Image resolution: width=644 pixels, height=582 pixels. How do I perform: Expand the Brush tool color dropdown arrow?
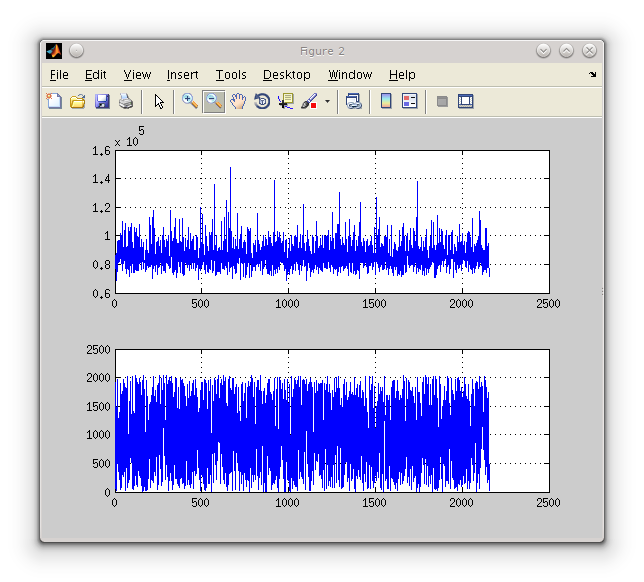point(327,102)
